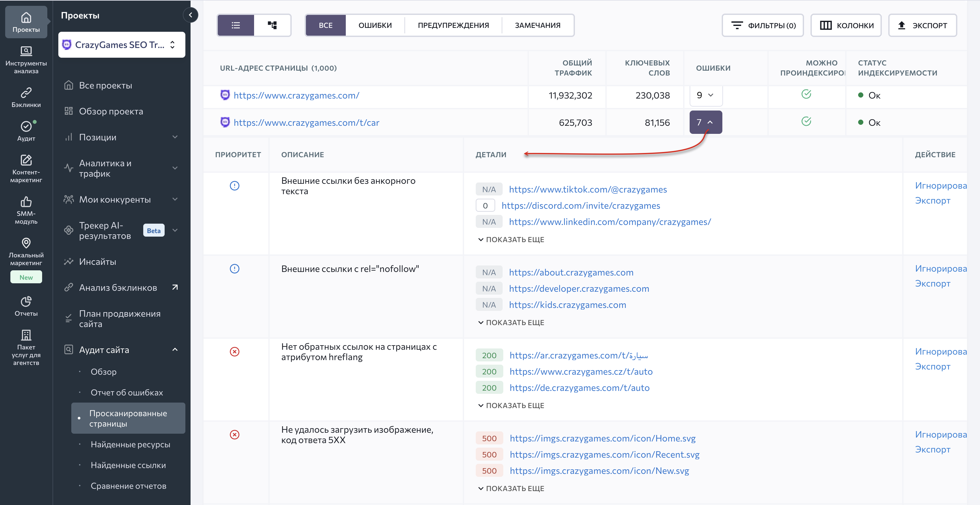This screenshot has width=980, height=505.
Task: Open the Projects section in the sidebar
Action: point(26,22)
